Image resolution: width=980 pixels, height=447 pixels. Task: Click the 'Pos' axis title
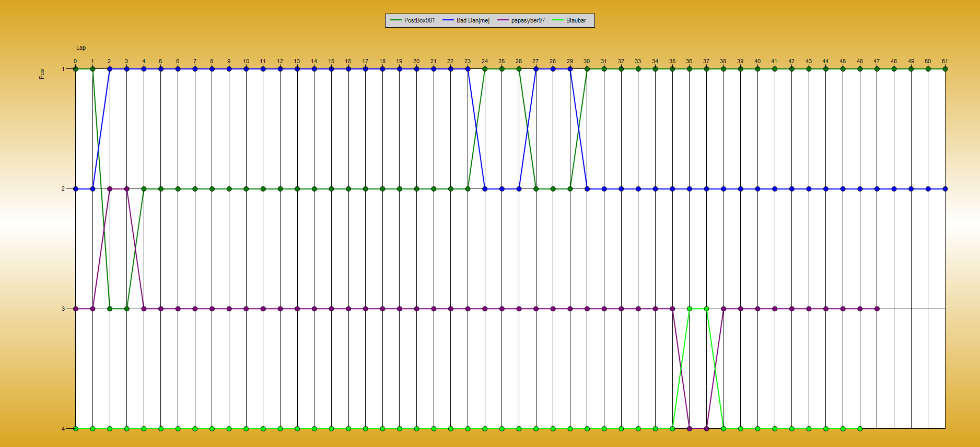pos(42,74)
